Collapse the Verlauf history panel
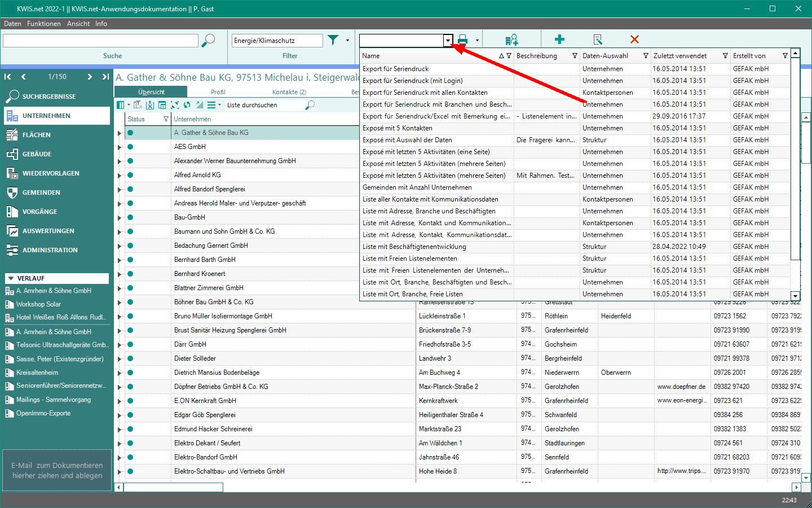The width and height of the screenshot is (812, 508). [11, 278]
